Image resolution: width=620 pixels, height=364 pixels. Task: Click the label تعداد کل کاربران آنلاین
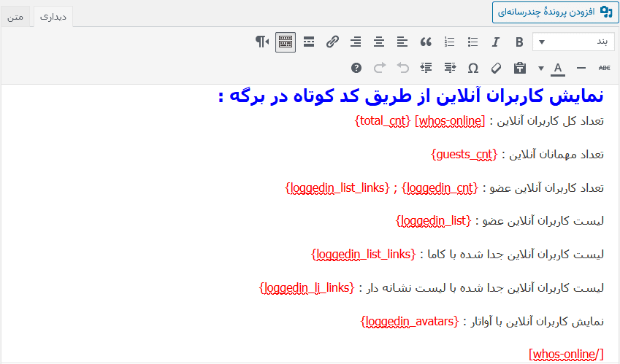click(551, 121)
